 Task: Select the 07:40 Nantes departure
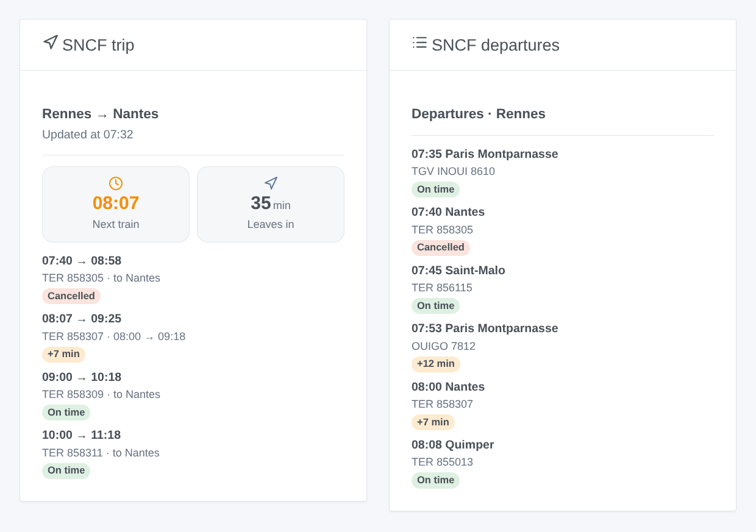448,212
